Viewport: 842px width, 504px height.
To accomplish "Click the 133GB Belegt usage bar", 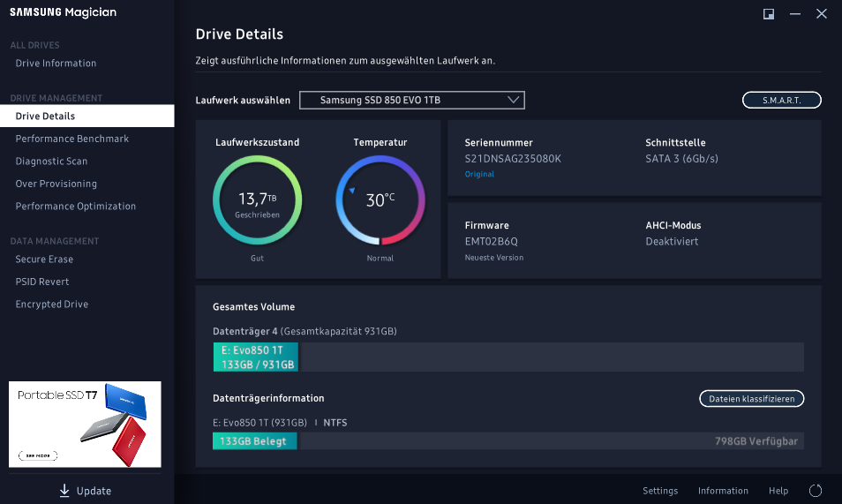I will click(254, 441).
